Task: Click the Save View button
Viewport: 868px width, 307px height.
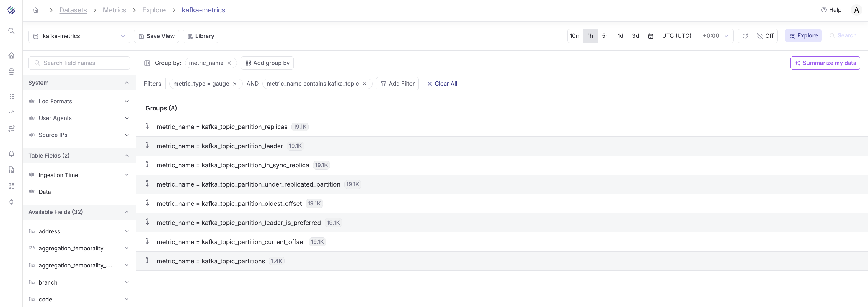Action: point(157,36)
